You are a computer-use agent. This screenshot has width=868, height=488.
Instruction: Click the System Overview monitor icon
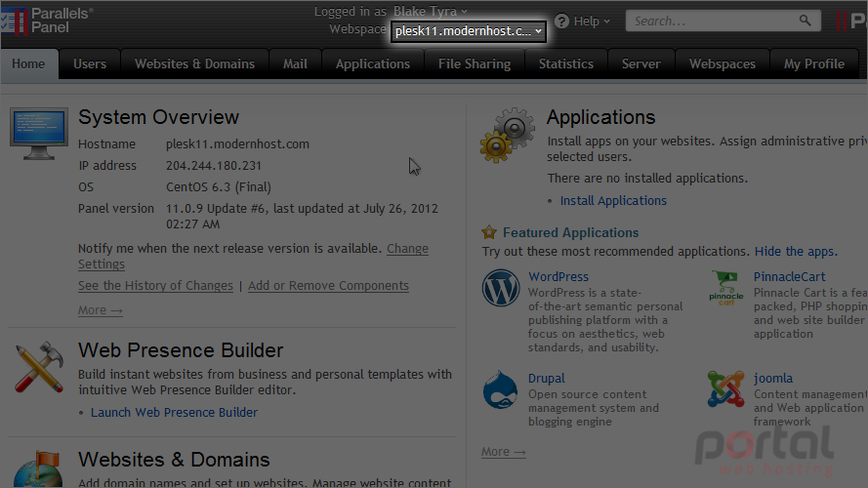39,134
